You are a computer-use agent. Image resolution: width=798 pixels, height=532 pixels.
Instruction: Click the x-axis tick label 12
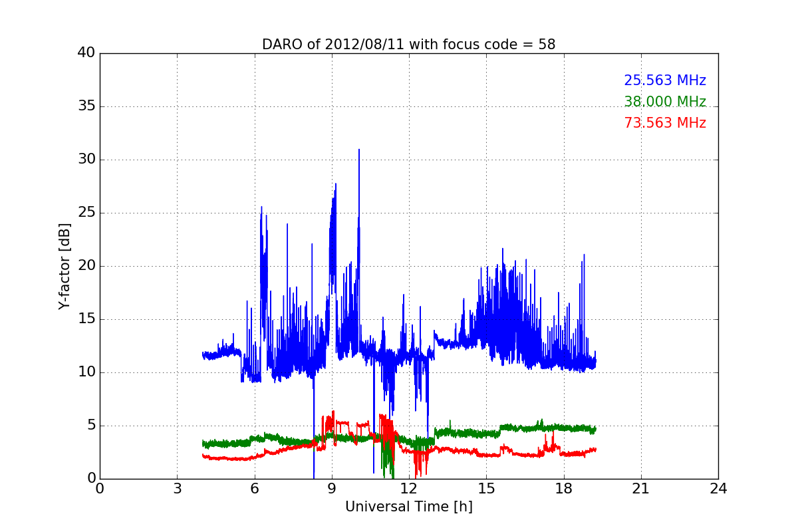coord(408,489)
